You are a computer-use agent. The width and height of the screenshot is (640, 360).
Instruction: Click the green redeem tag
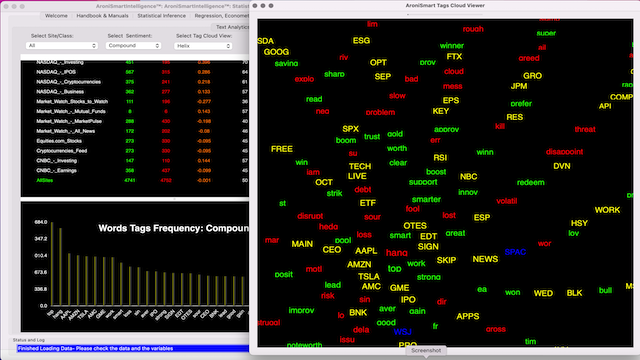[x=531, y=182]
